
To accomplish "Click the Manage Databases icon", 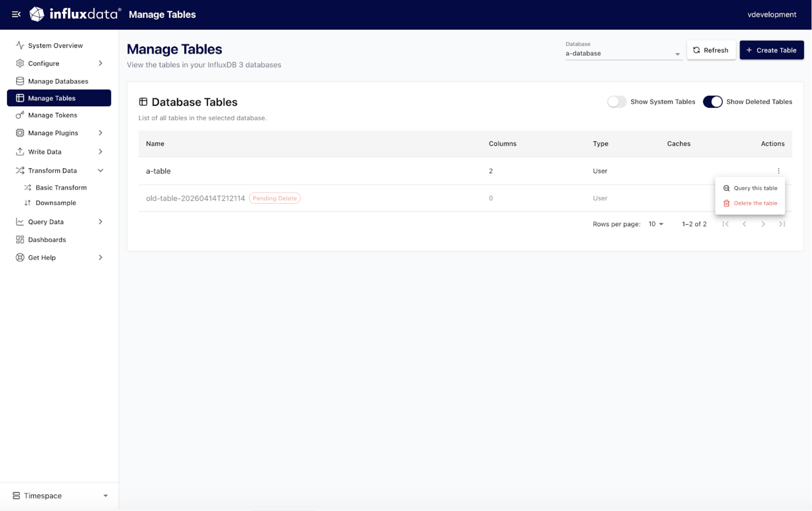I will (x=20, y=81).
